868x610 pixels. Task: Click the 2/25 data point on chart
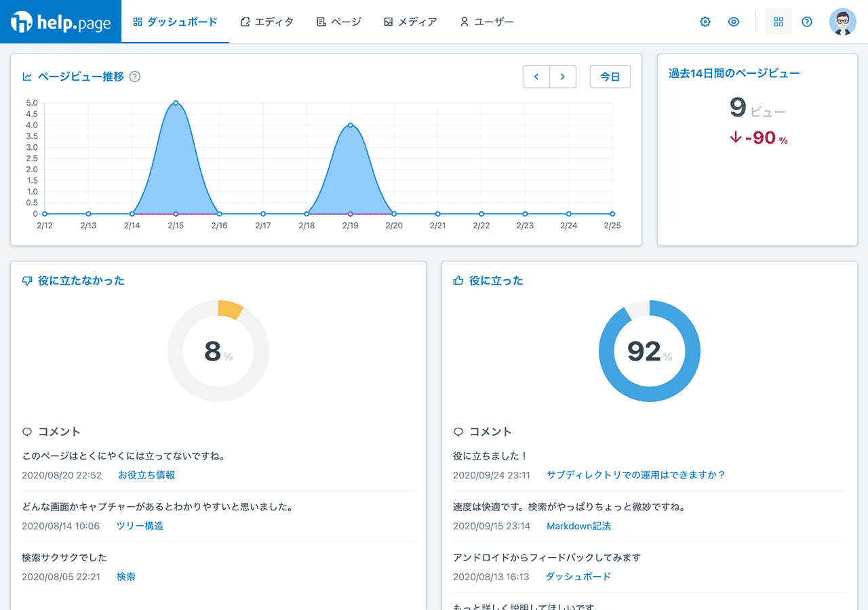[x=612, y=214]
